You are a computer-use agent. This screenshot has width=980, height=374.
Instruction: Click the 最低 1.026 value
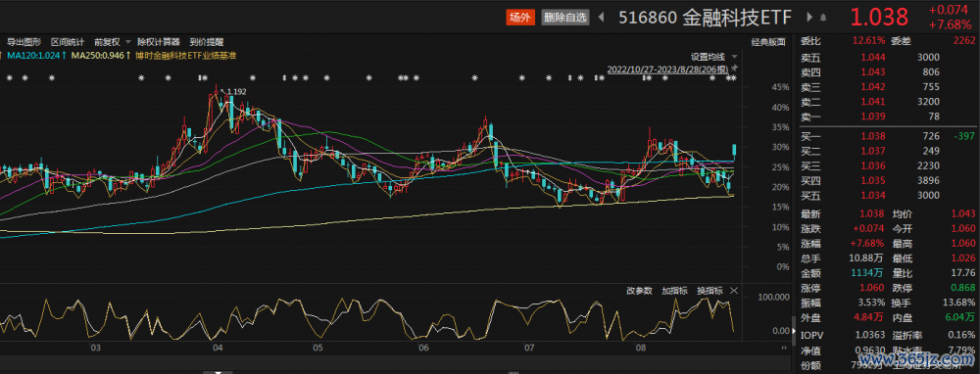(x=963, y=257)
